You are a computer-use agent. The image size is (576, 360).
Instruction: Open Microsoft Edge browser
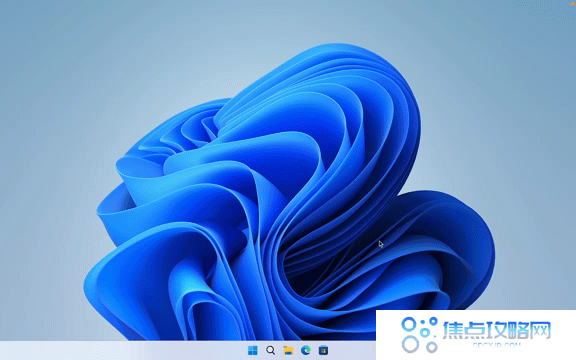click(x=306, y=350)
